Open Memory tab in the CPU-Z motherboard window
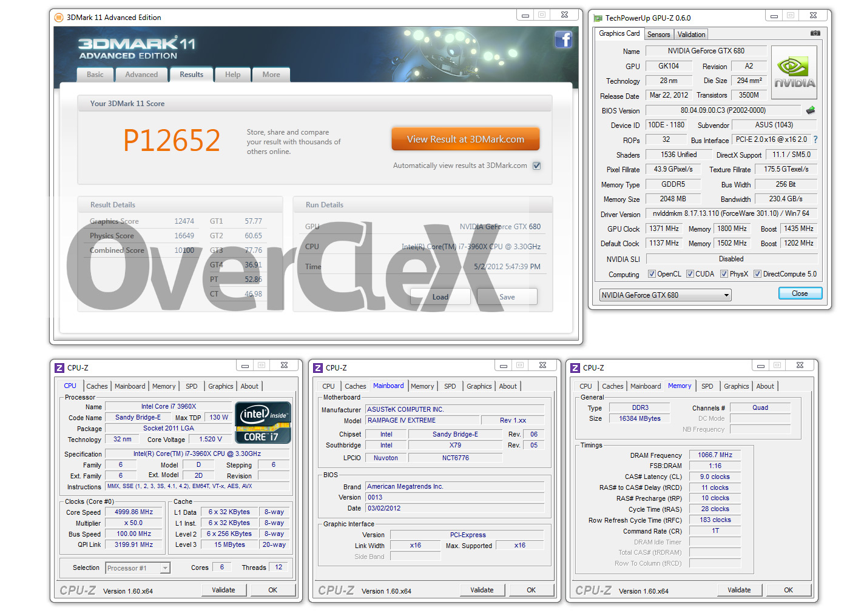This screenshot has height=616, width=864. click(422, 386)
